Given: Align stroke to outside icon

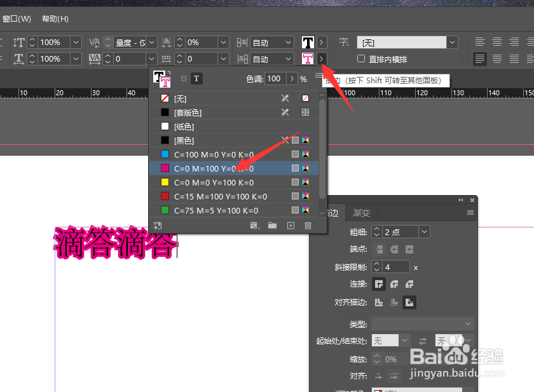Looking at the screenshot, I should (x=409, y=302).
